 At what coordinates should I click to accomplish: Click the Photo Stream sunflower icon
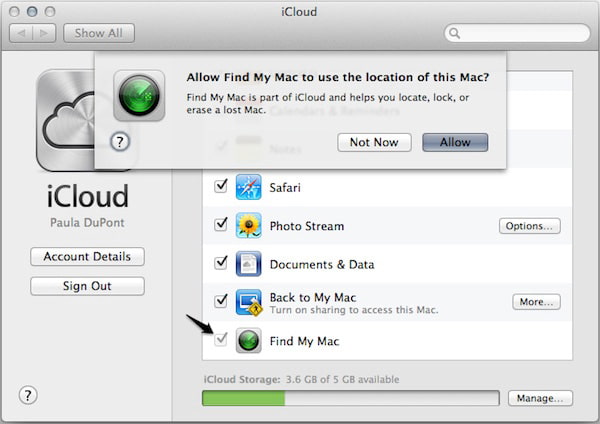(248, 226)
